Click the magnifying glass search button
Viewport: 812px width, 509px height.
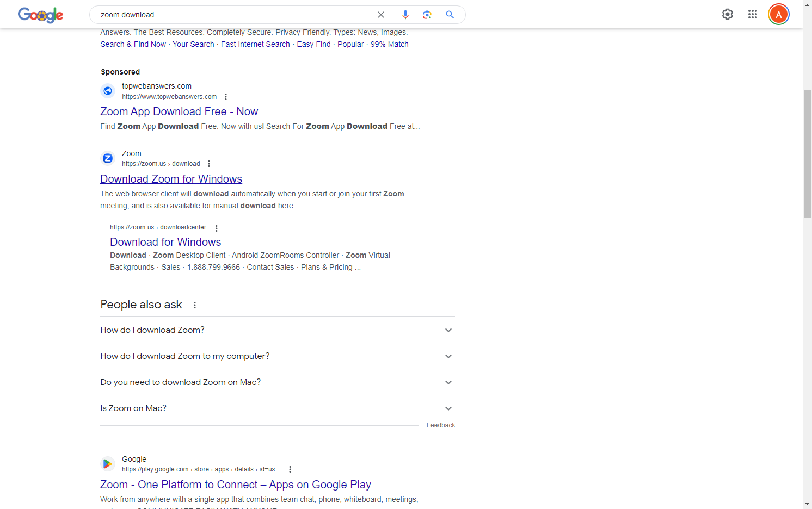[x=450, y=15]
